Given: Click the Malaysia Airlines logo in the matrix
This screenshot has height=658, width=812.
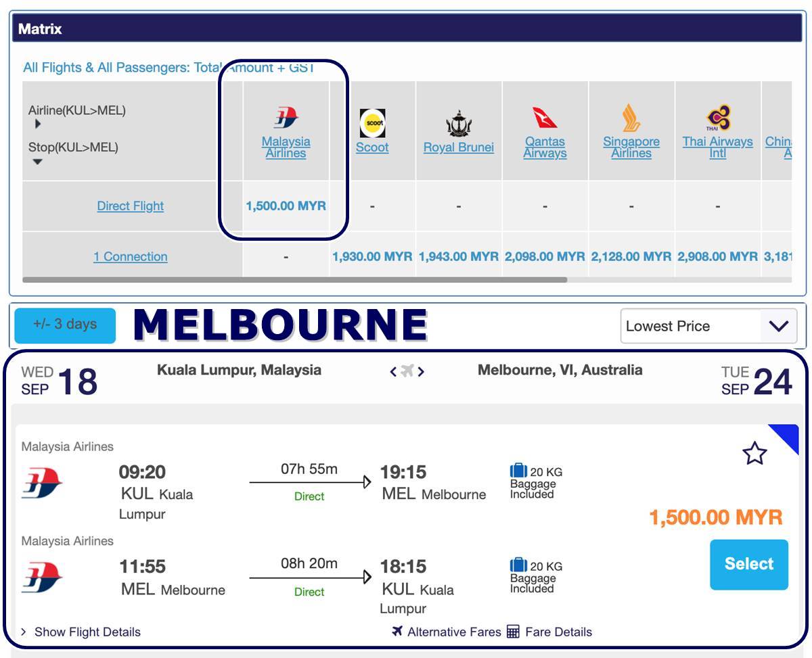Looking at the screenshot, I should tap(286, 117).
